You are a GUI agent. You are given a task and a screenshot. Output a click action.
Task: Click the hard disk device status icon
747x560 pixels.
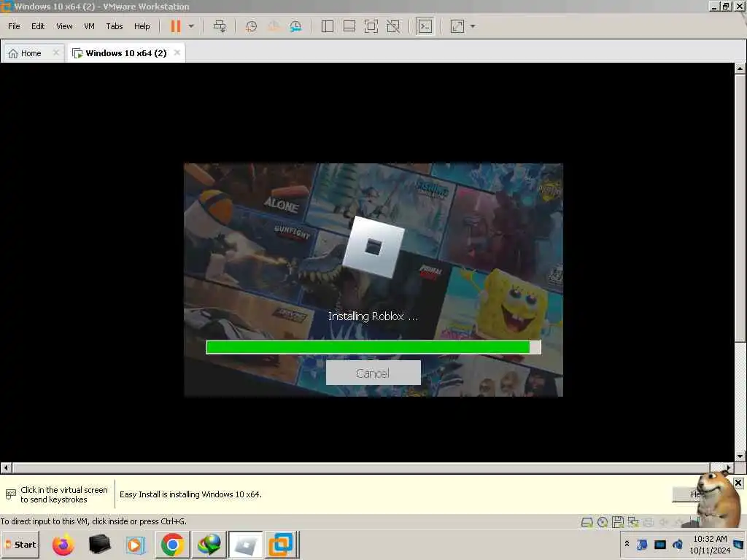click(x=587, y=522)
